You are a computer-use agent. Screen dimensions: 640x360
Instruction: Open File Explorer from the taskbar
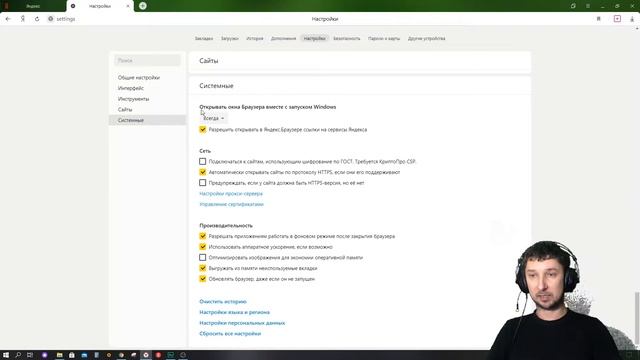[59, 355]
